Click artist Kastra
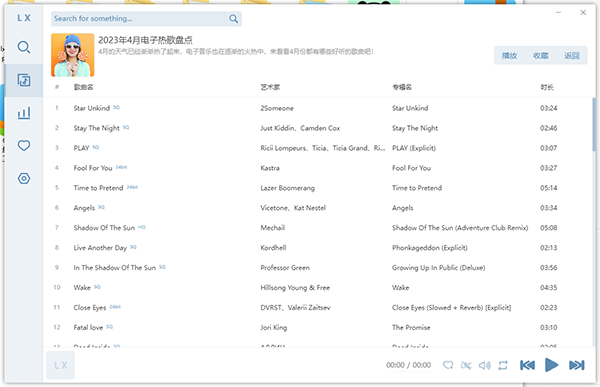The height and width of the screenshot is (387, 600). point(270,168)
